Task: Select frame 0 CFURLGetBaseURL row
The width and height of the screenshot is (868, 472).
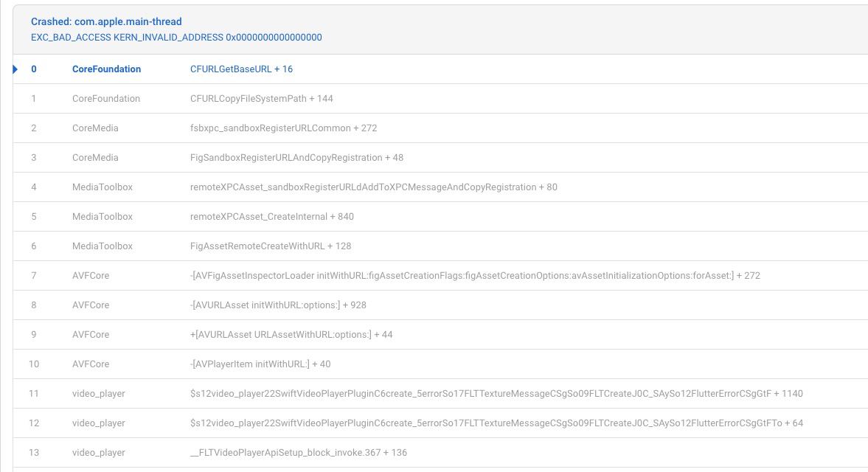Action: point(241,69)
